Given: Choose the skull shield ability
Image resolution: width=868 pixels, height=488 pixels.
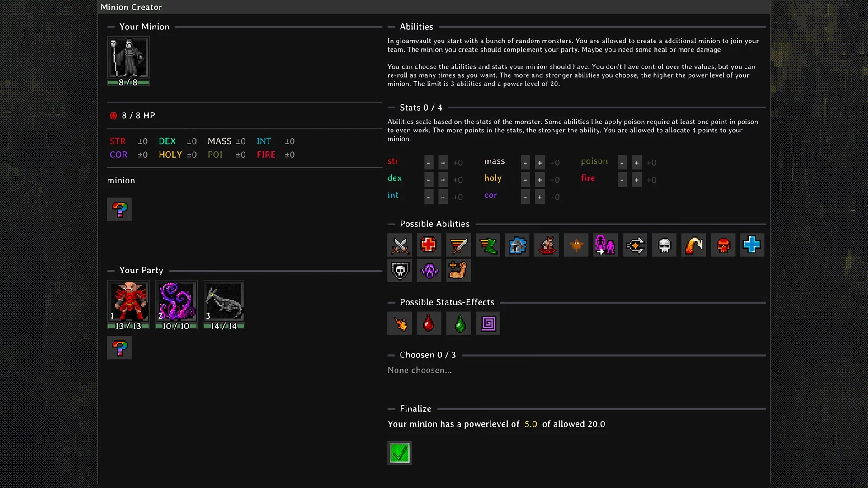Looking at the screenshot, I should tap(400, 271).
